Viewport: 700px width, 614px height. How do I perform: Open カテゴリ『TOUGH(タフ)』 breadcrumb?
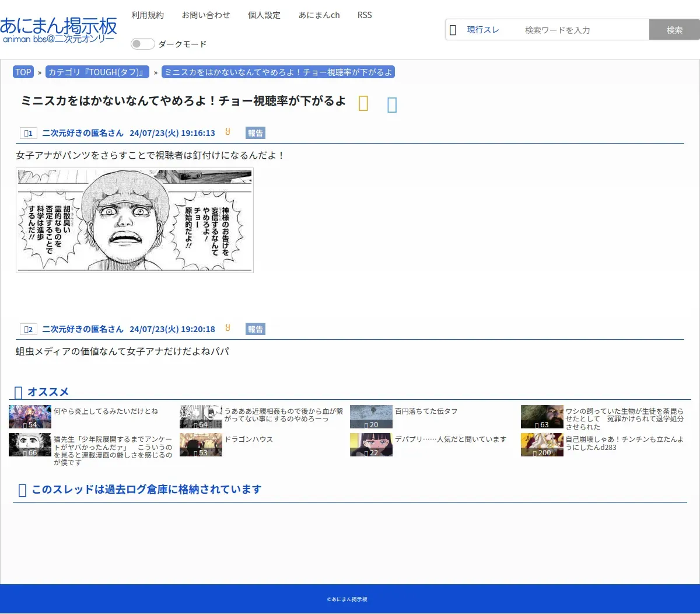97,72
